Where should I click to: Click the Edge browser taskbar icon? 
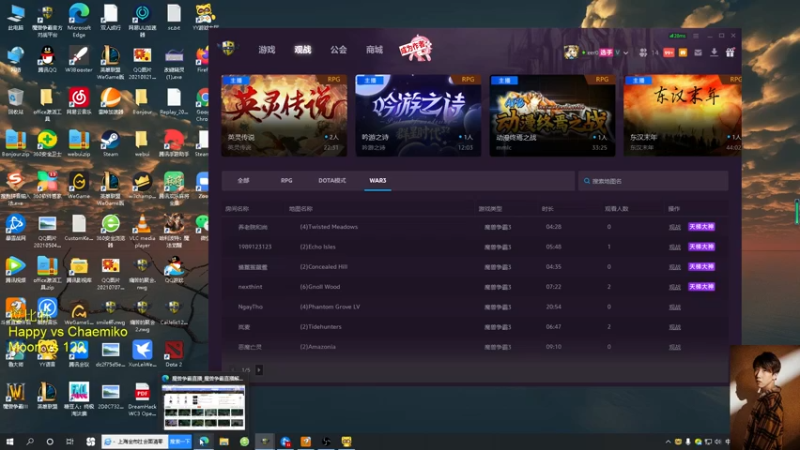click(204, 442)
